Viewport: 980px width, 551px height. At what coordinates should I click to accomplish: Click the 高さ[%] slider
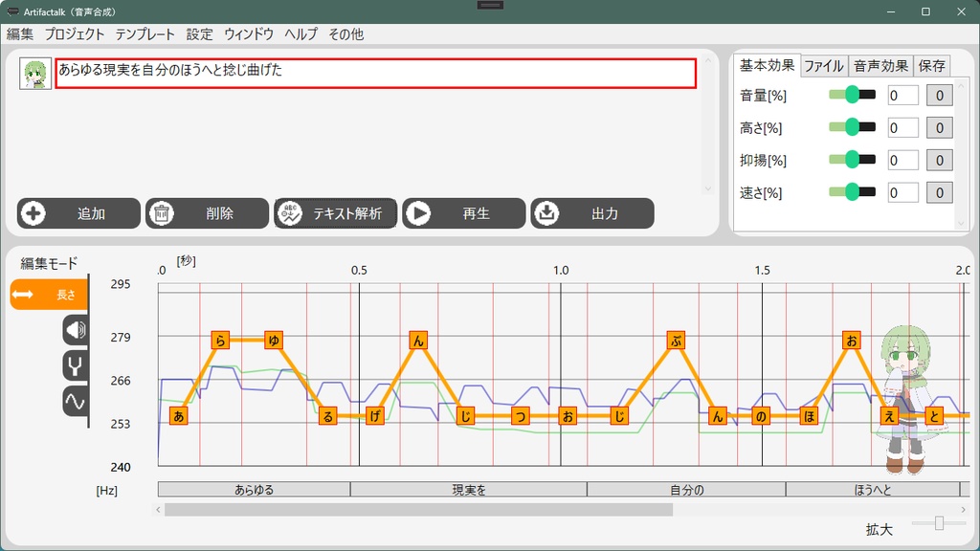click(x=853, y=127)
